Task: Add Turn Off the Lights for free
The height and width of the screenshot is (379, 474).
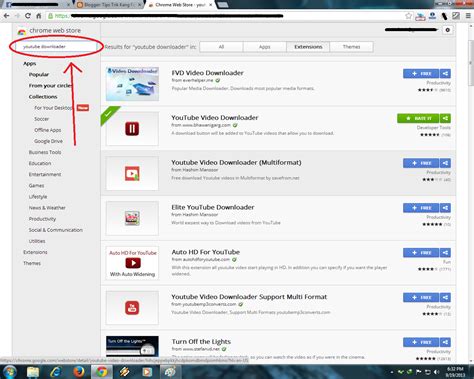Action: tap(421, 342)
